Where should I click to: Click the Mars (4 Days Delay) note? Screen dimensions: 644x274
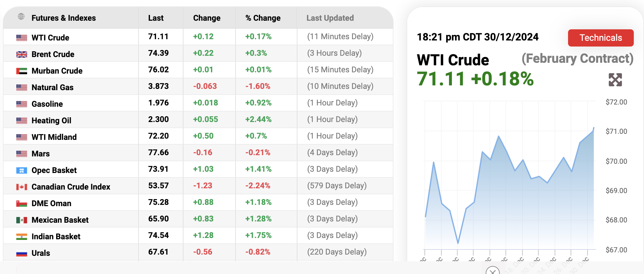[x=332, y=153]
